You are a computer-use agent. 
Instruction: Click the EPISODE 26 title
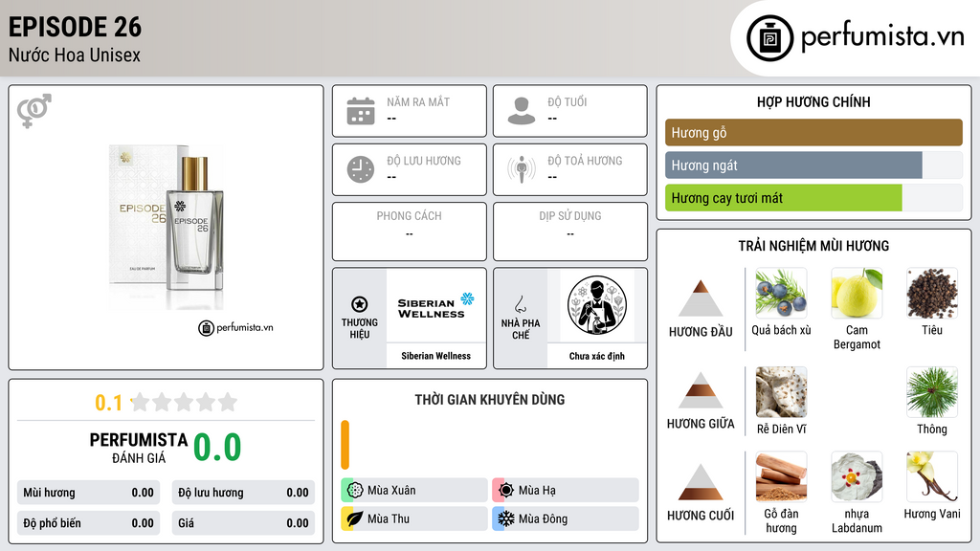(x=75, y=27)
